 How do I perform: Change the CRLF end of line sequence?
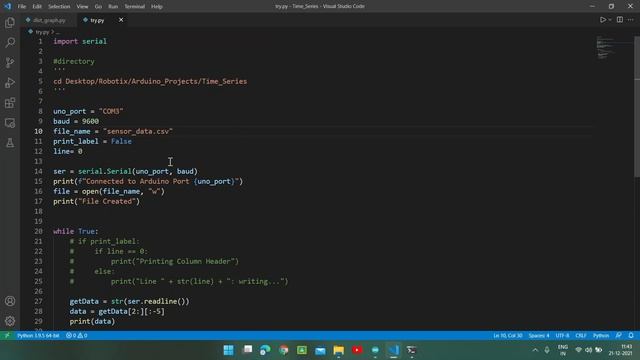pos(580,336)
